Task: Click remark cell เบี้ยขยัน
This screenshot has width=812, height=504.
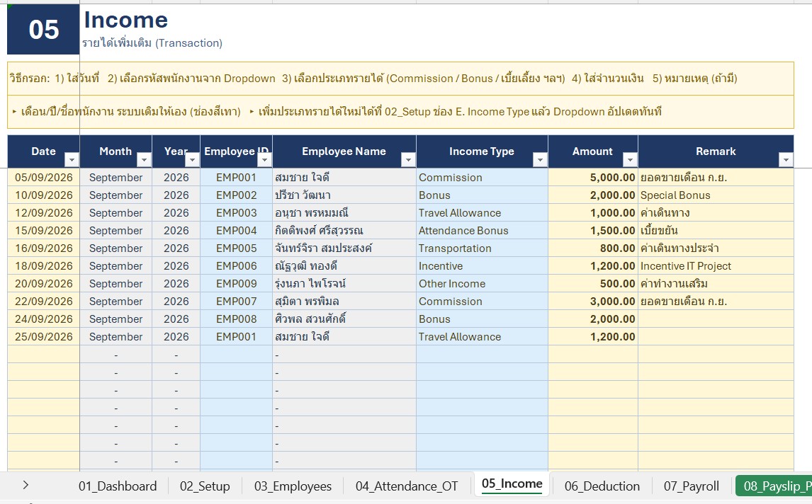Action: click(716, 230)
